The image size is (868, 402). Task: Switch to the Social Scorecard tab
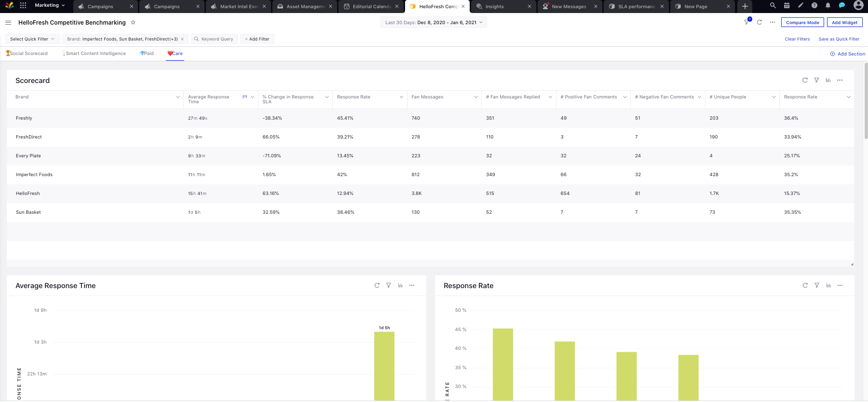(27, 54)
